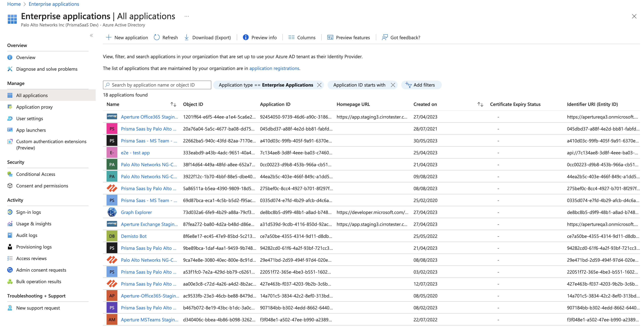Screen dimensions: 644x334
Task: Remove Application ID starts with filter
Action: pos(393,85)
